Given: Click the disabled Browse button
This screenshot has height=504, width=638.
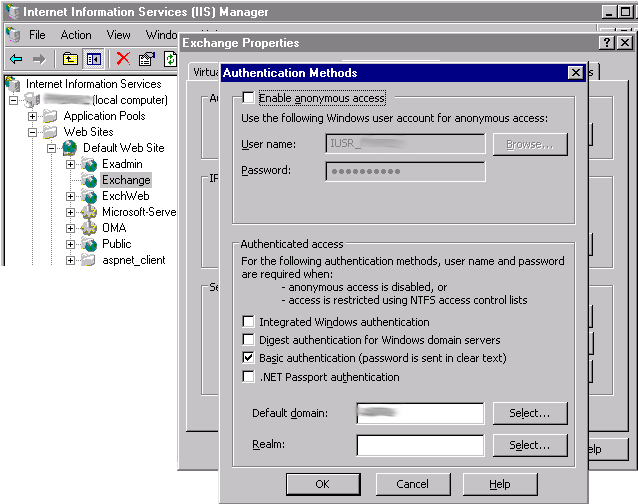Looking at the screenshot, I should 530,144.
